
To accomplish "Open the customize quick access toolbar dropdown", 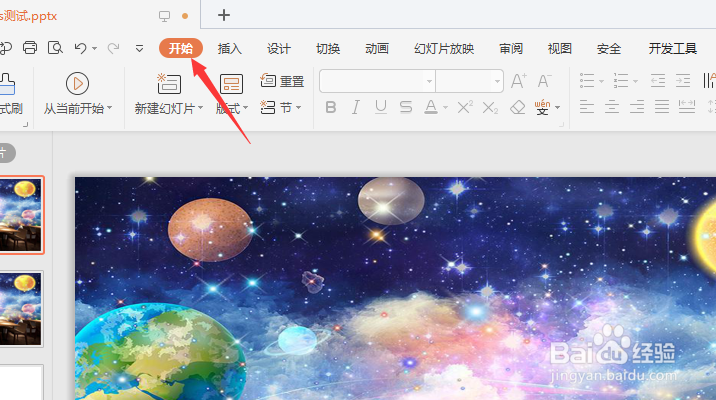I will click(x=139, y=48).
